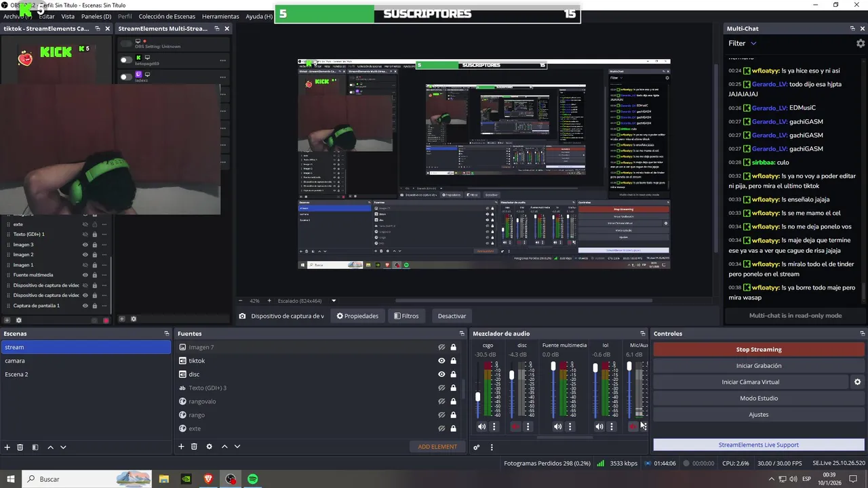
Task: Open virtual camera settings gear
Action: (x=857, y=382)
